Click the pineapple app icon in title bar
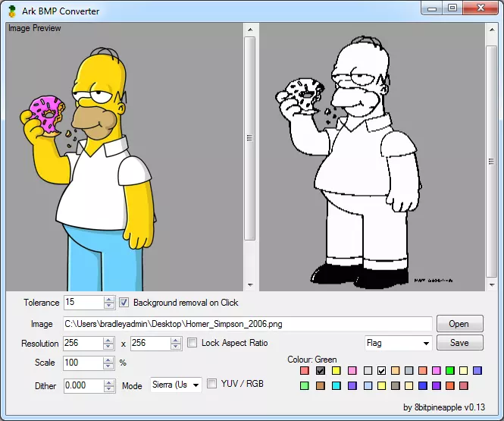 (x=12, y=11)
